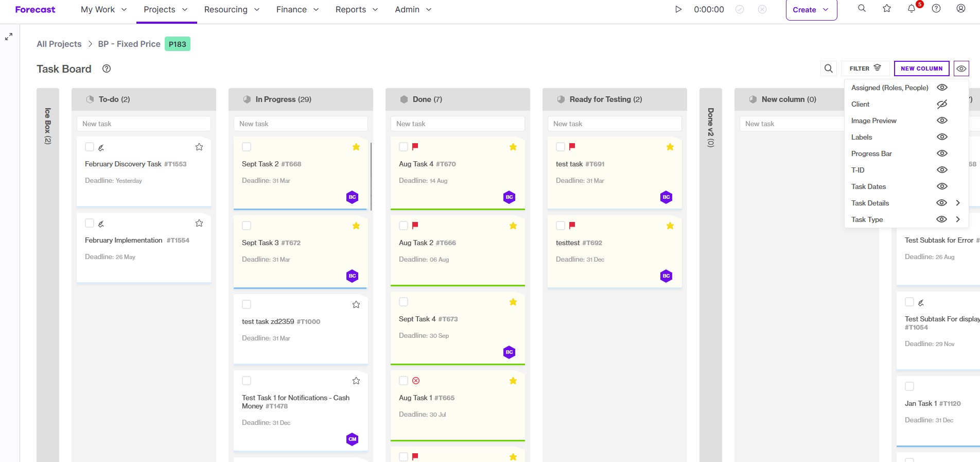The height and width of the screenshot is (462, 980).
Task: Toggle fullscreen expand arrows icon
Action: click(x=9, y=37)
